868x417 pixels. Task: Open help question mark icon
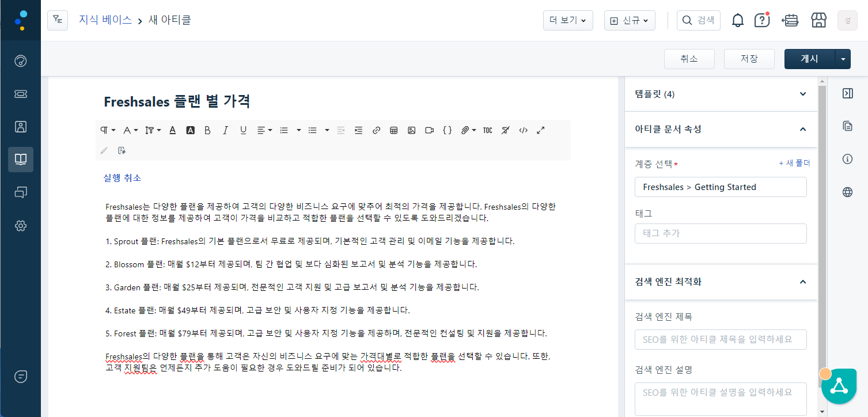[x=762, y=20]
